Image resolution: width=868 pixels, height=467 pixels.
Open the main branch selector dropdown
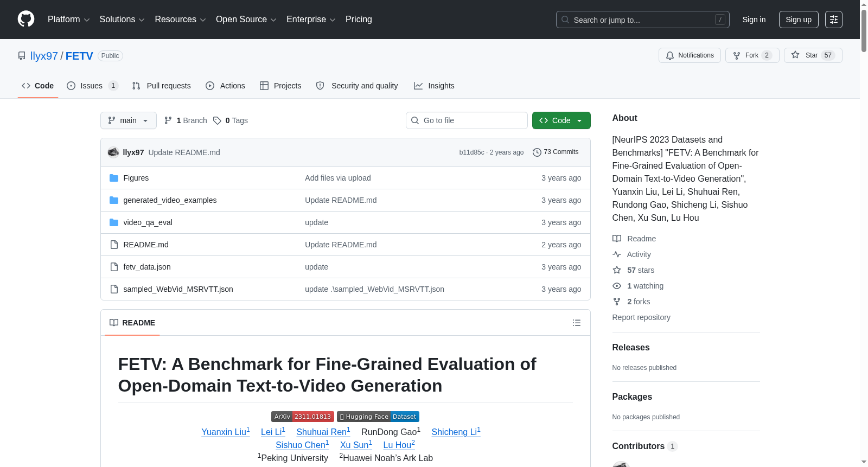click(x=129, y=120)
